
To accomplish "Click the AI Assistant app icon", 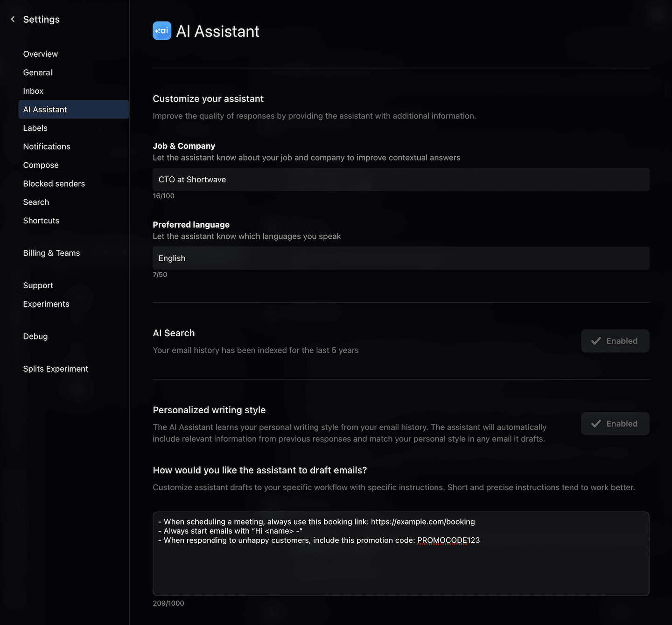I will (162, 31).
